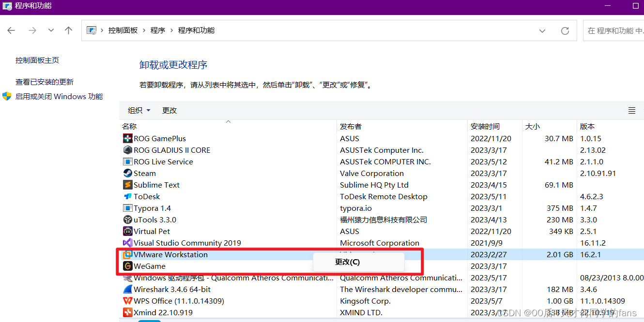
Task: Open 查看已安装的更新 link
Action: coord(45,82)
